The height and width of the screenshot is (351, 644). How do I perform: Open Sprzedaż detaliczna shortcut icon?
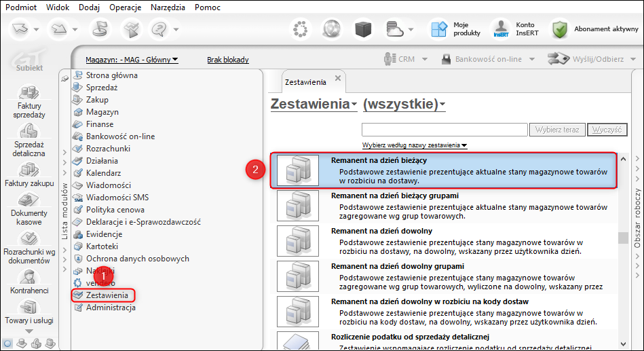(x=29, y=131)
